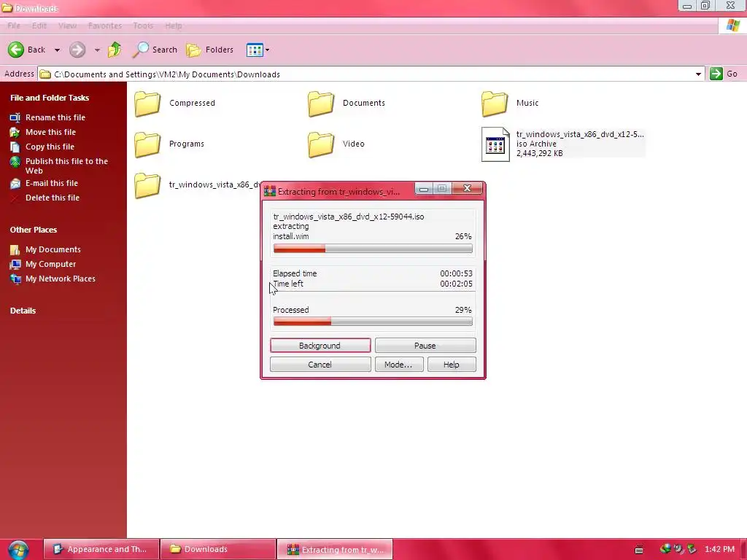
Task: Click the Elapsed time value 00:00:53
Action: (x=456, y=273)
